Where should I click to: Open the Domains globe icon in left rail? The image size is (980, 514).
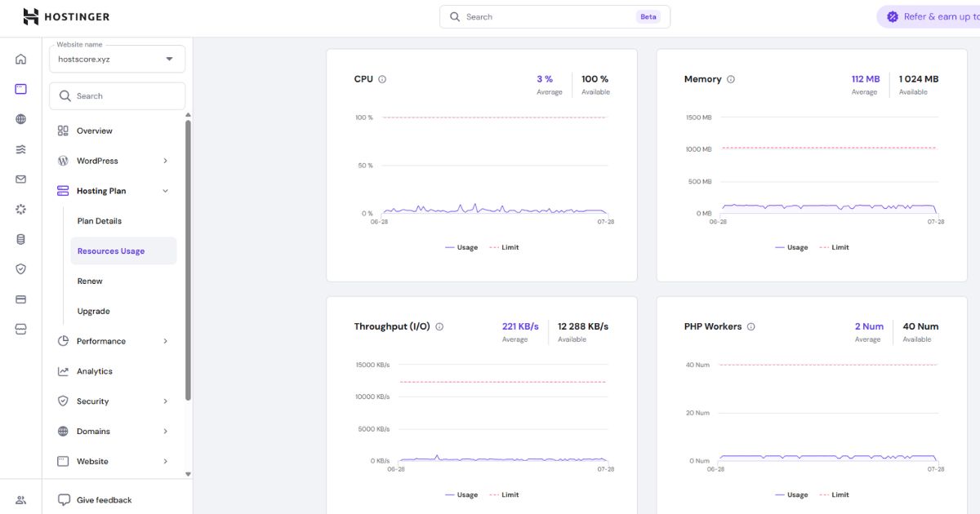tap(20, 119)
